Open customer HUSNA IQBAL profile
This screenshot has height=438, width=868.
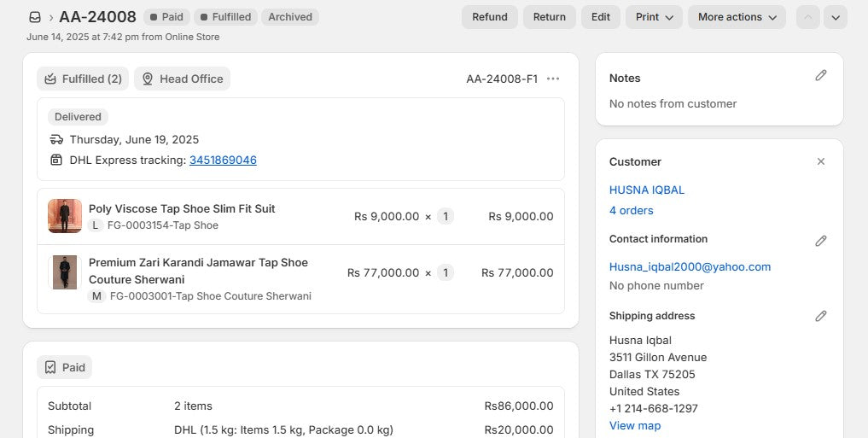click(x=647, y=190)
